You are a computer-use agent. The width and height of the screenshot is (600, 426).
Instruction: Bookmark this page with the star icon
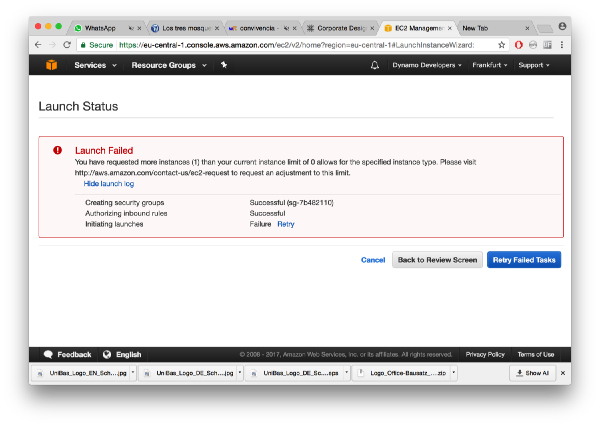(x=501, y=45)
